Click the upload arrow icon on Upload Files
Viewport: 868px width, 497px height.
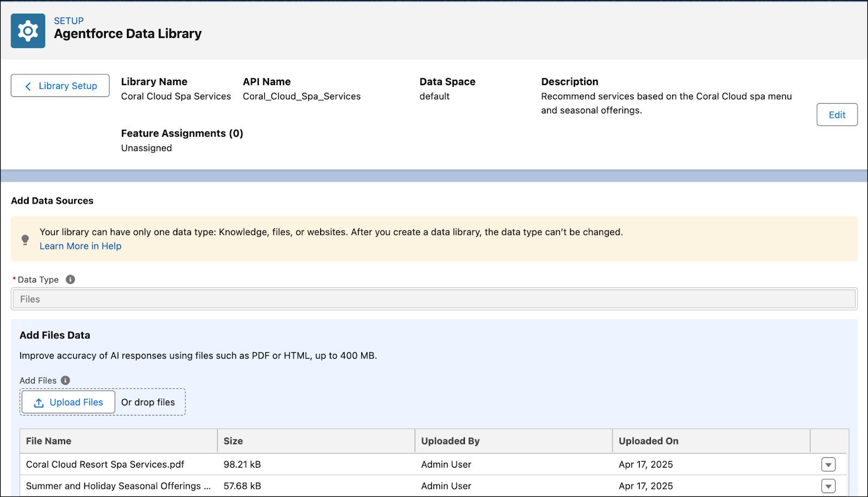pos(39,403)
